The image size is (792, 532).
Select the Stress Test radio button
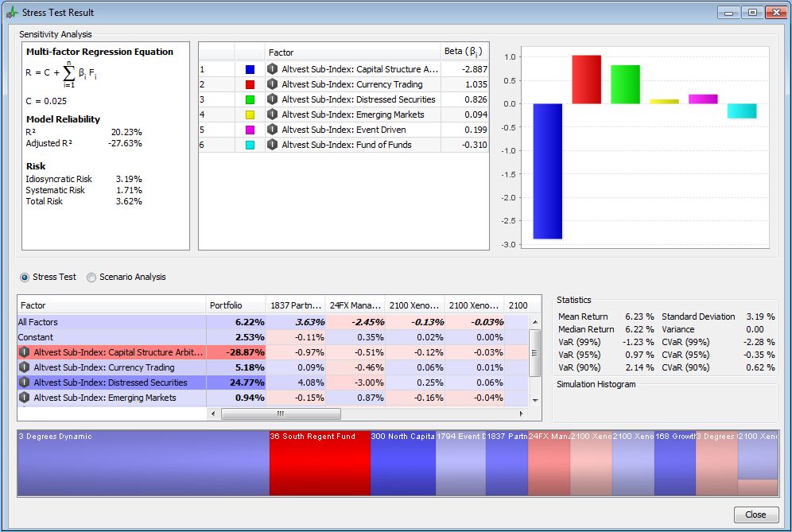tap(24, 278)
